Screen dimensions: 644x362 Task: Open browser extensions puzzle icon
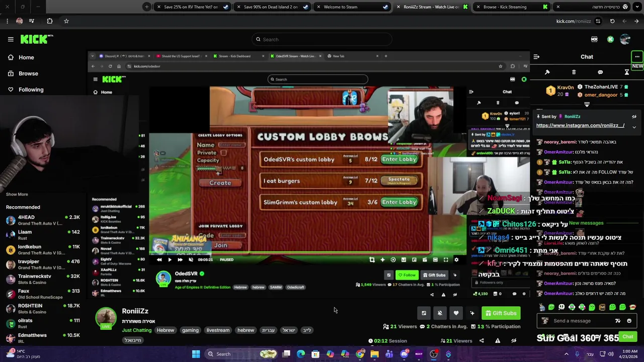coord(50,21)
